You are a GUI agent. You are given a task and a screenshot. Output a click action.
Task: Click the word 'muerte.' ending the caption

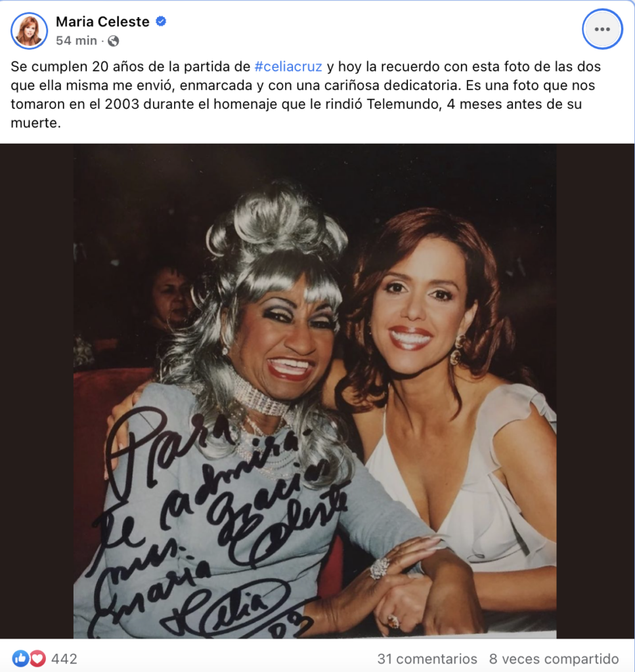tap(35, 123)
